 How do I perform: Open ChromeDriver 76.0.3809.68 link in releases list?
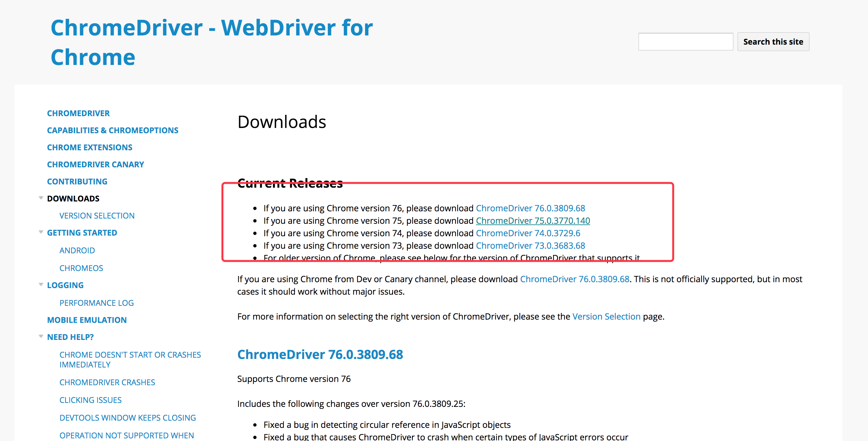(x=530, y=208)
